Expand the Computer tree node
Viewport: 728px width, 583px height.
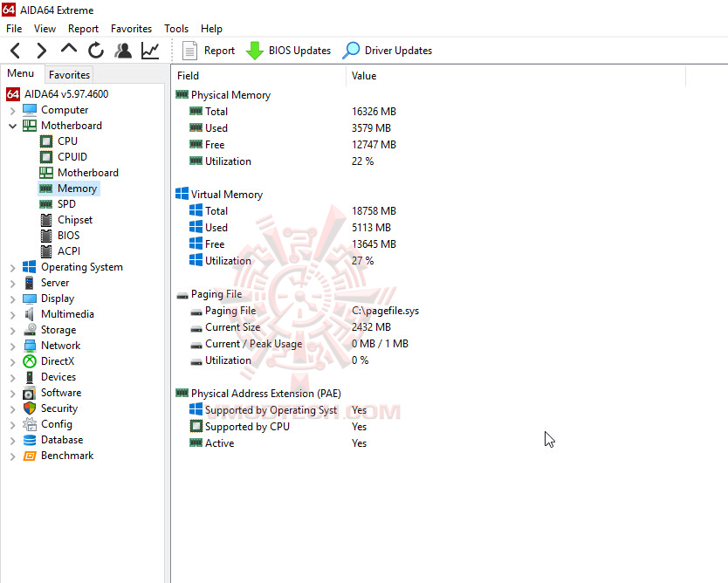12,111
